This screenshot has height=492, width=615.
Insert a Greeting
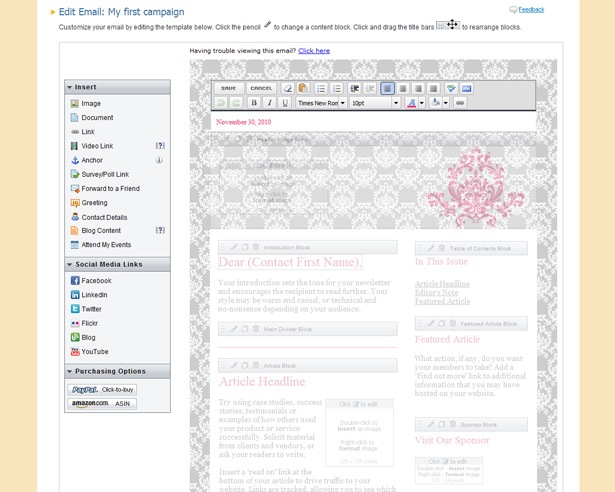pos(89,203)
